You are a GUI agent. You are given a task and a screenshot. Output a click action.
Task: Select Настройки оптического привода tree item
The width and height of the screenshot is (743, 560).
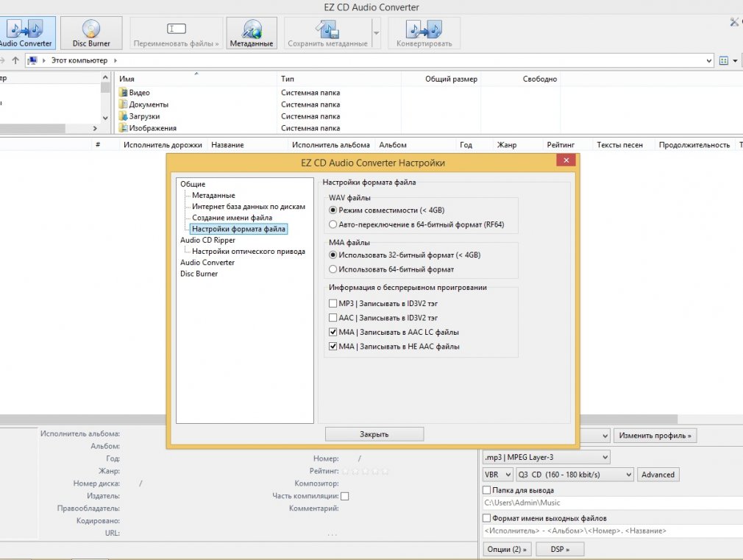click(249, 252)
